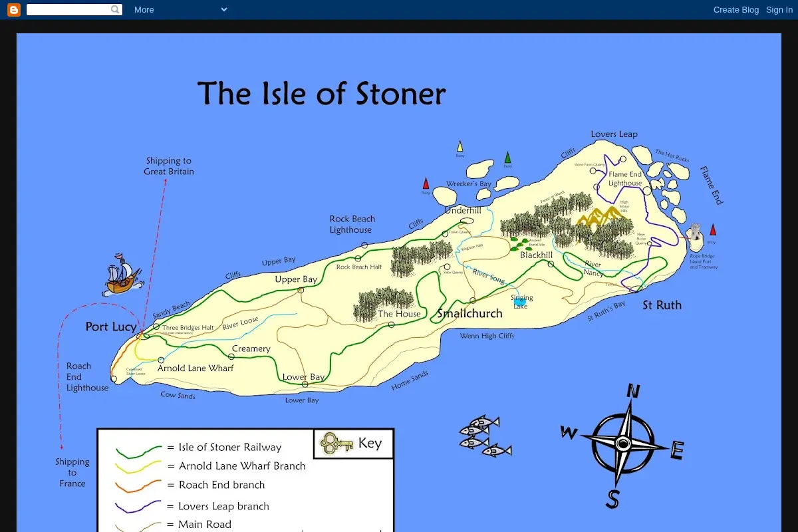
Task: Click the "Main Road" legend text
Action: 205,525
